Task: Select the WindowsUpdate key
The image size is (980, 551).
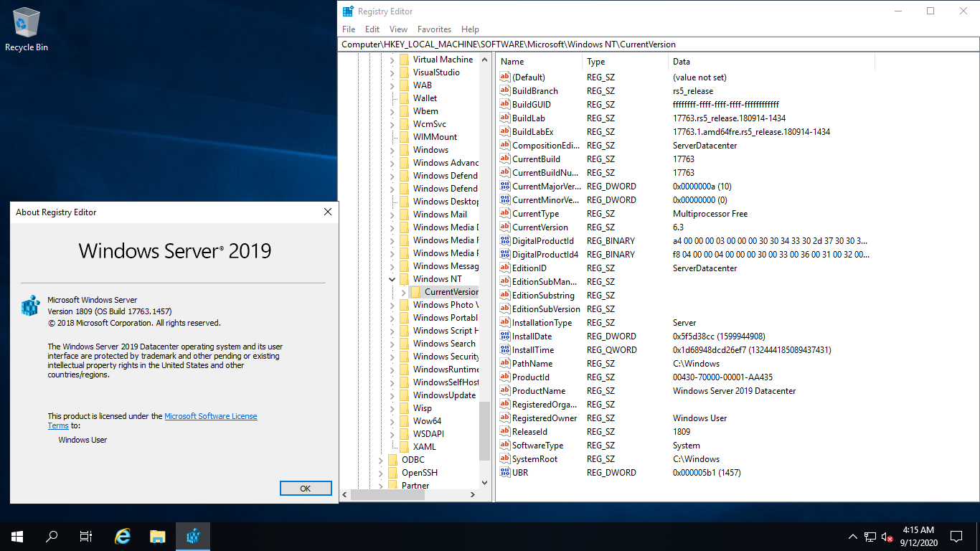Action: tap(444, 395)
